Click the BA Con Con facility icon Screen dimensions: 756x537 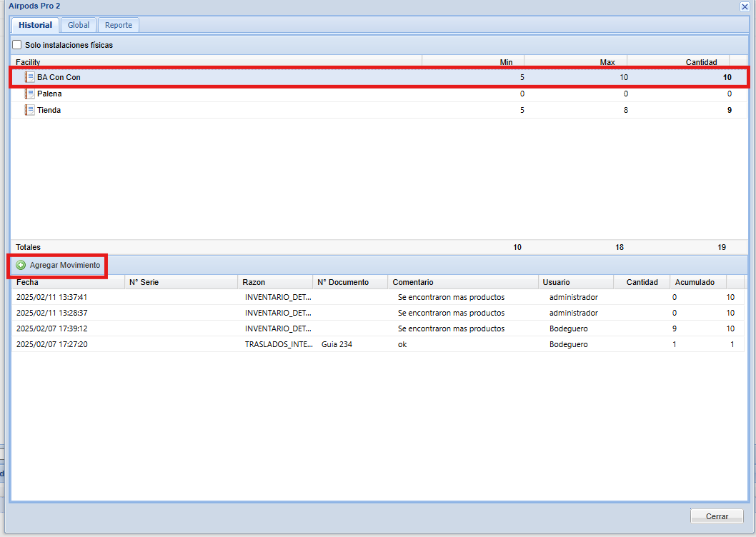pyautogui.click(x=30, y=77)
